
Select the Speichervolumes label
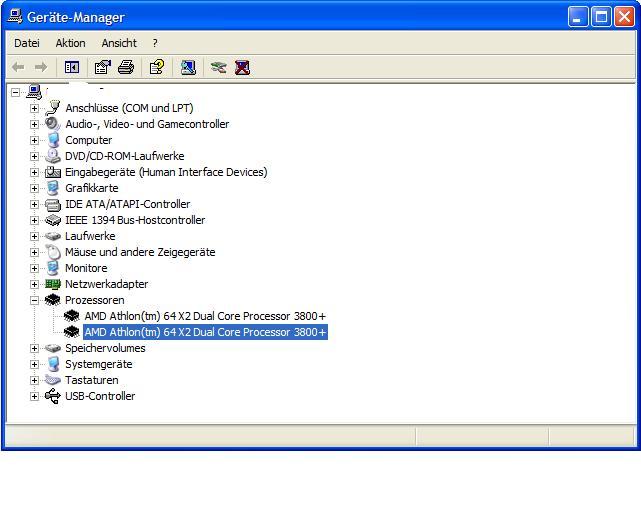(105, 348)
